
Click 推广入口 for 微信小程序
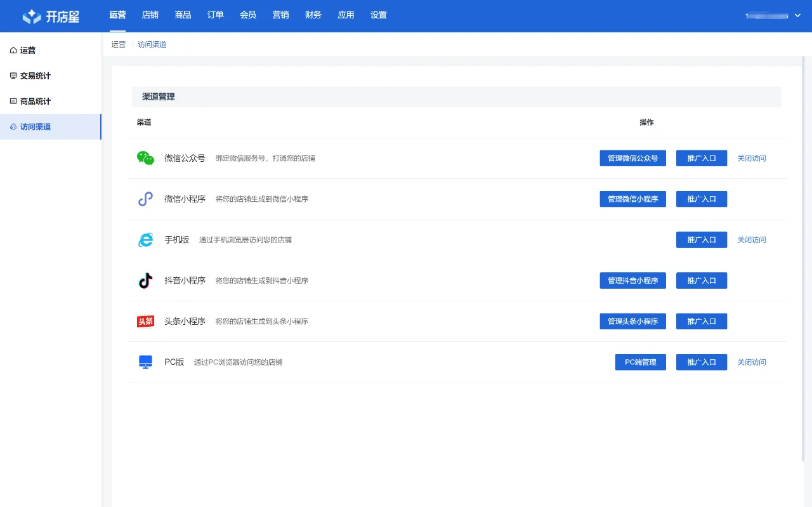(x=702, y=199)
